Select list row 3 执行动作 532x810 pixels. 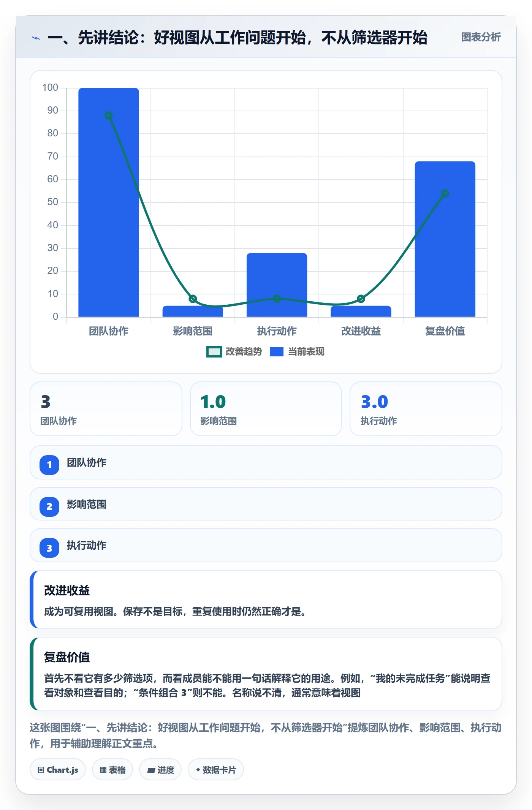click(x=266, y=546)
